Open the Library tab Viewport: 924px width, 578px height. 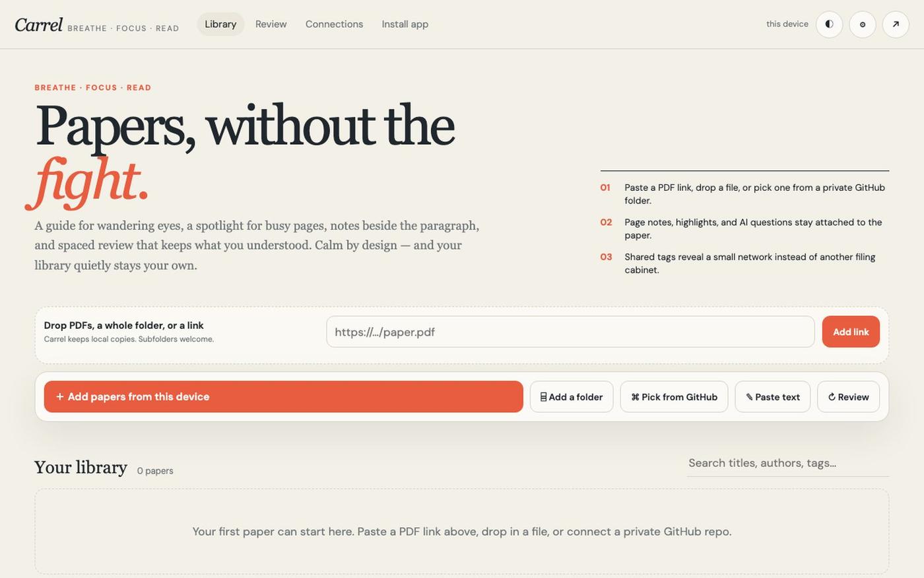click(220, 24)
